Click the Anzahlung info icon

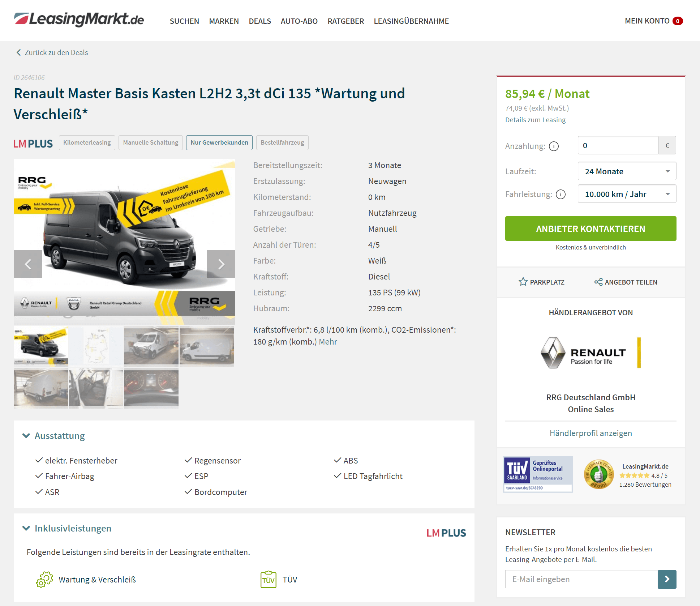pyautogui.click(x=554, y=146)
